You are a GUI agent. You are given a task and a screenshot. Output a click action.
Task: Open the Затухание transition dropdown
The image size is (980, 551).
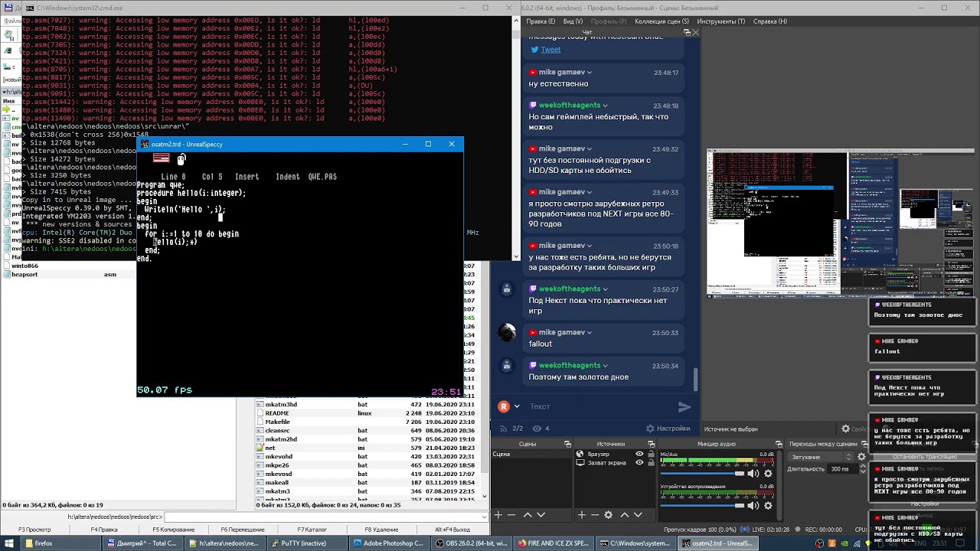821,457
